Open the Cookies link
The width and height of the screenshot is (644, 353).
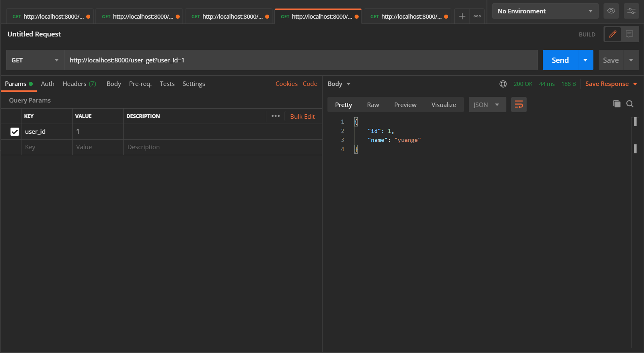pos(287,84)
